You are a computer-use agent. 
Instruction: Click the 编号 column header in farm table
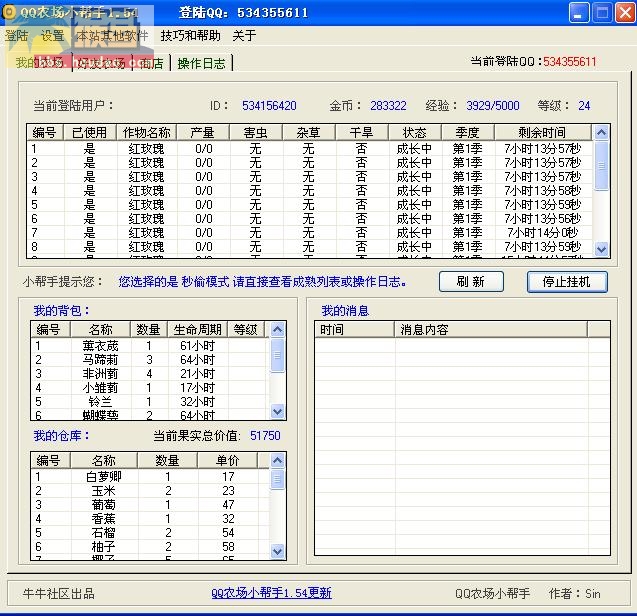click(45, 132)
